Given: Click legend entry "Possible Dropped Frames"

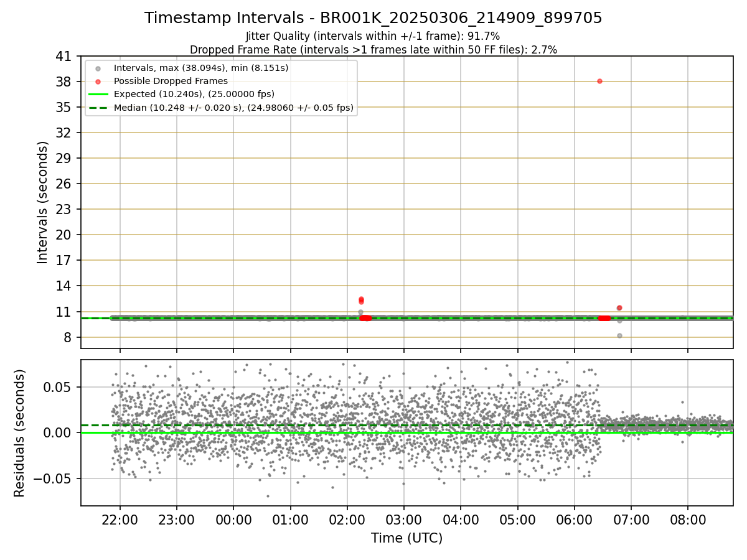Looking at the screenshot, I should 171,81.
